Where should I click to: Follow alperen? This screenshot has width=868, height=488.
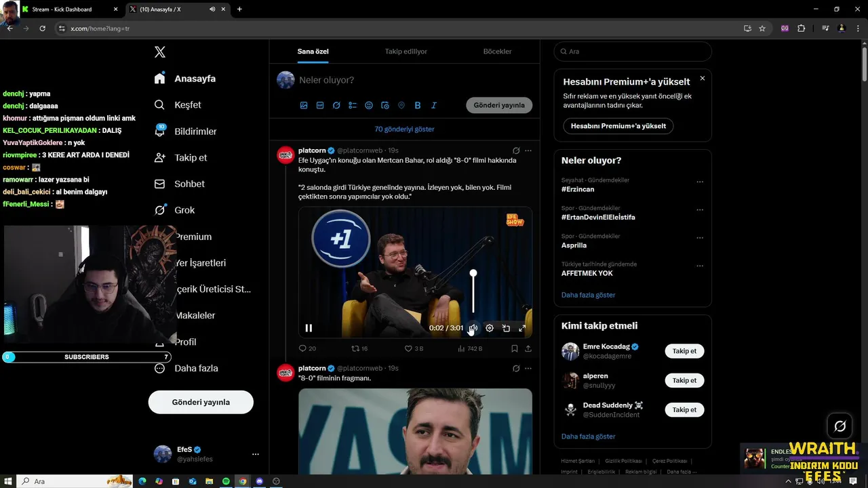pos(684,380)
